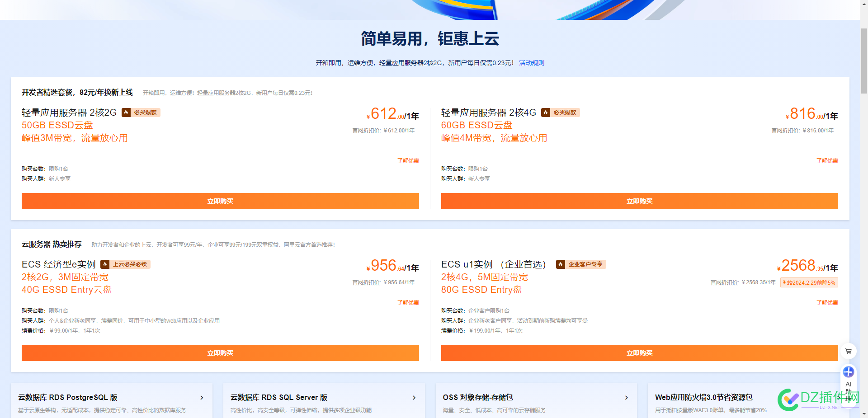Click the 开发者精选套餐，82元/年换新上线 heading
Viewport: 868px width, 418px height.
click(x=77, y=92)
